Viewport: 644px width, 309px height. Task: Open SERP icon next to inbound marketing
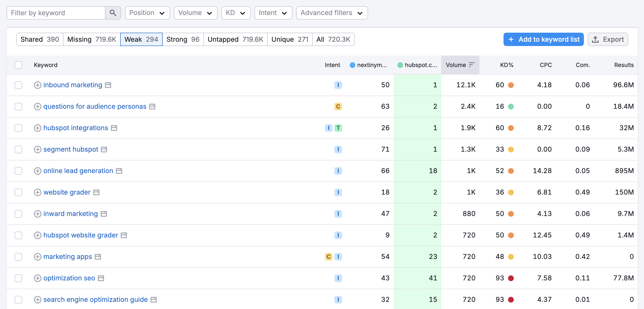point(108,85)
